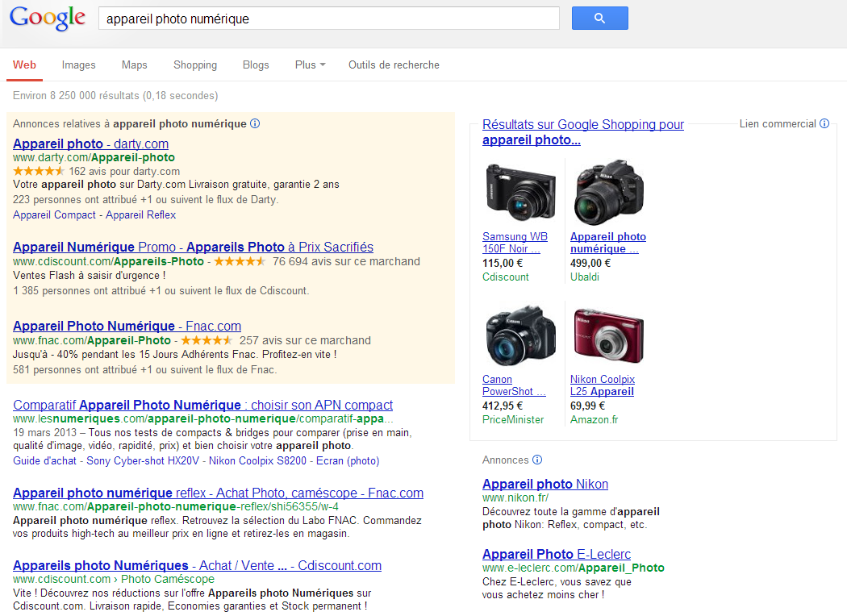Viewport: 847px width, 616px height.
Task: Open 'Appareil Photo Numérique - Fnac.com' ad
Action: coord(127,326)
